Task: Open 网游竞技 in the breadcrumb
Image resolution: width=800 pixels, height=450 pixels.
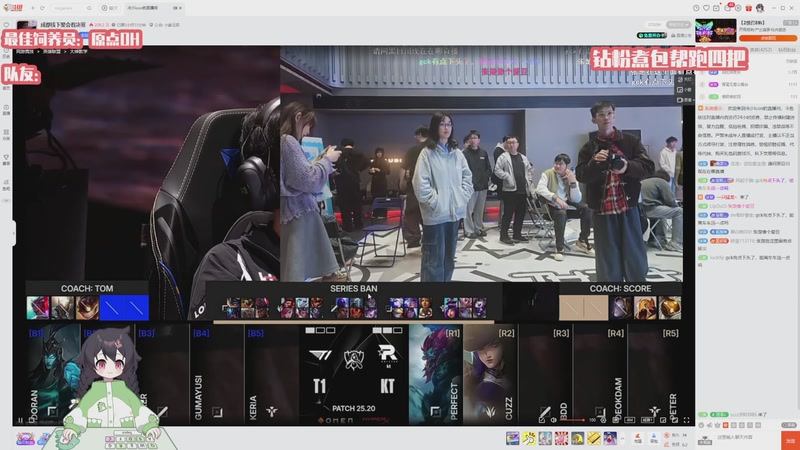Action: pos(25,52)
